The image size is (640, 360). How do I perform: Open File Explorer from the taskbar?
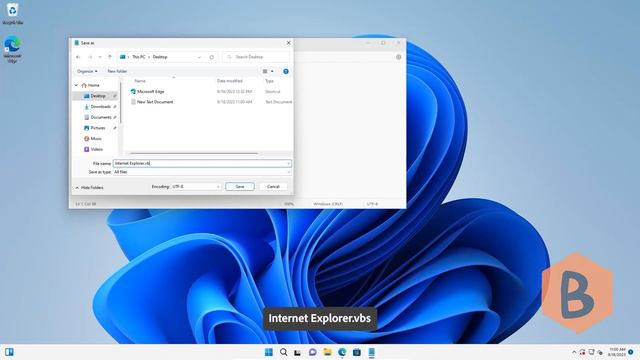point(327,352)
